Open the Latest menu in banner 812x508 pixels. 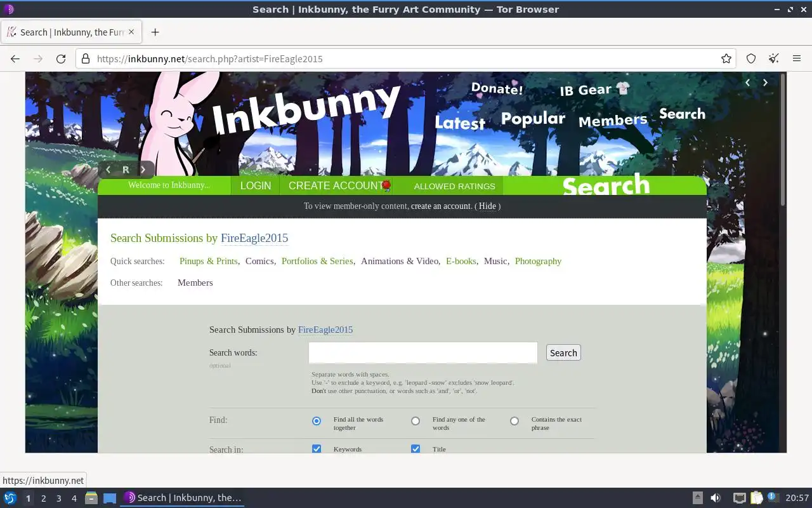460,123
